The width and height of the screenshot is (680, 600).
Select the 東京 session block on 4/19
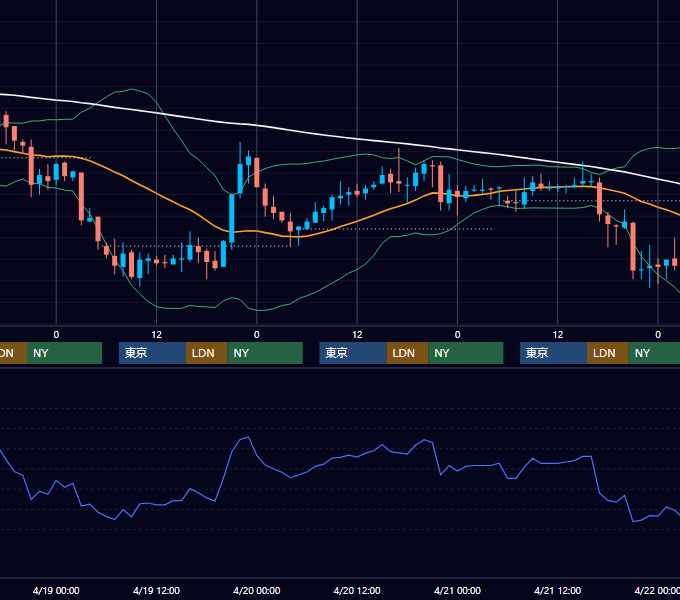[153, 353]
